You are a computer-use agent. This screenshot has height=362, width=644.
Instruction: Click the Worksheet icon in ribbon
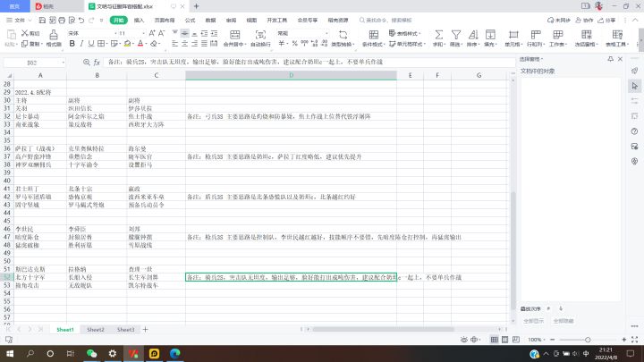pyautogui.click(x=558, y=35)
